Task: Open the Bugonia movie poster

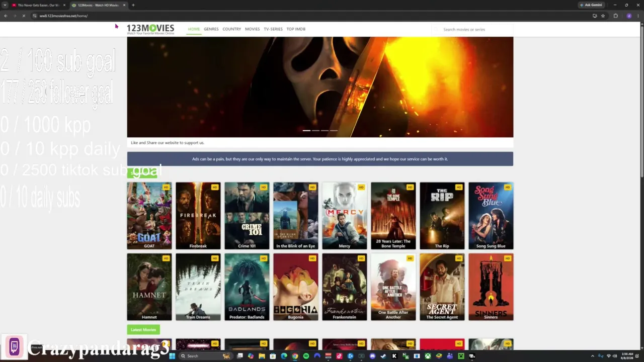Action: pyautogui.click(x=295, y=287)
